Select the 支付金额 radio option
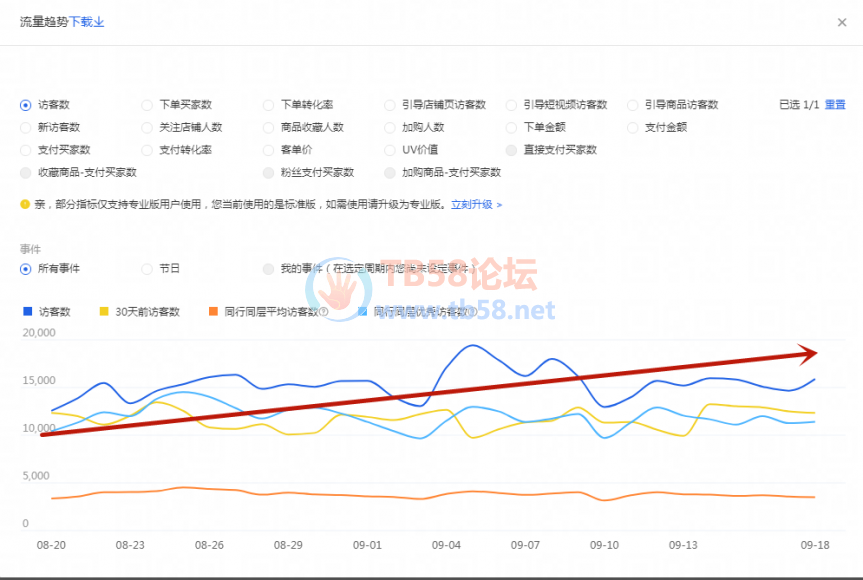This screenshot has height=580, width=863. (633, 128)
